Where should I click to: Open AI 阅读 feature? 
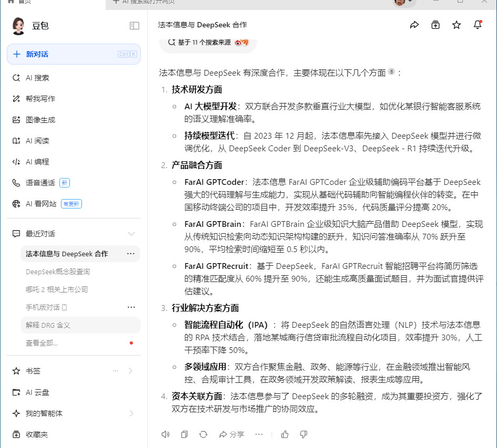coord(37,141)
